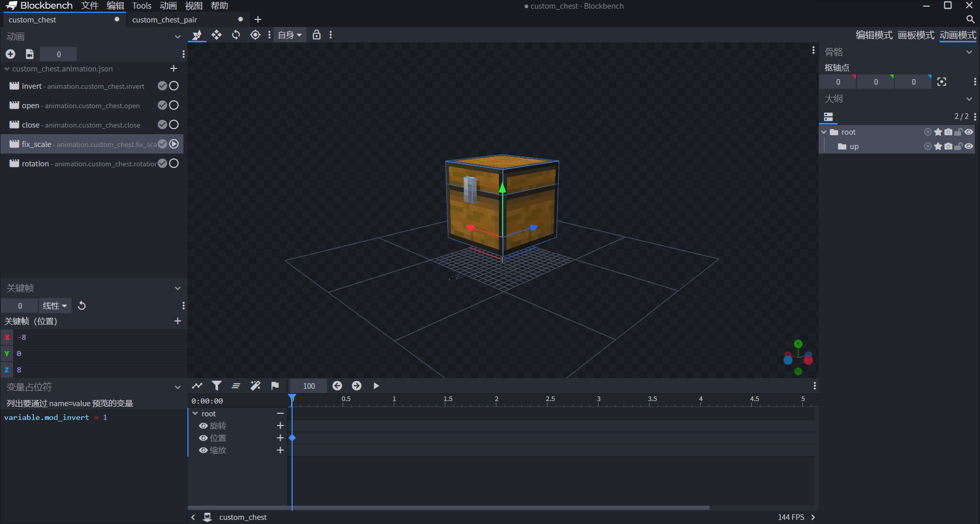Open the View menu
Screen dimensions: 980x524
(x=194, y=6)
